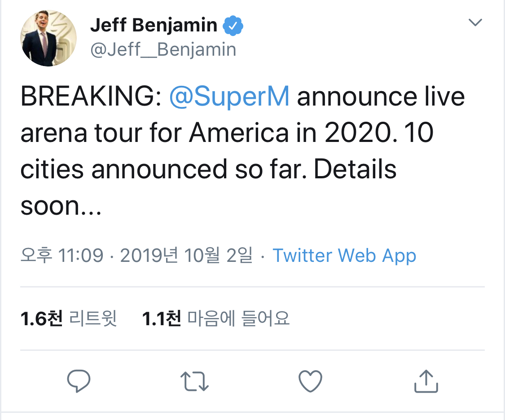Click the Twitter Web App source link
This screenshot has height=420, width=505.
click(344, 256)
